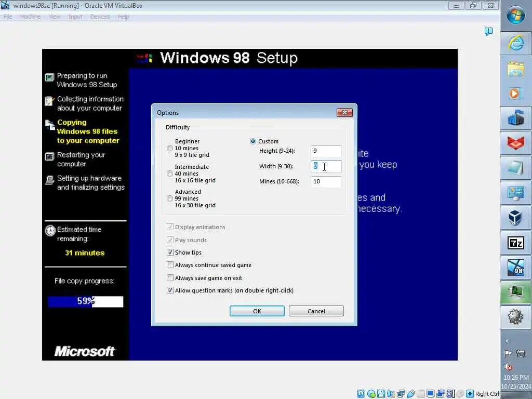Image resolution: width=532 pixels, height=399 pixels.
Task: Switch to VirtualBox Manager taskbar icon
Action: click(516, 218)
